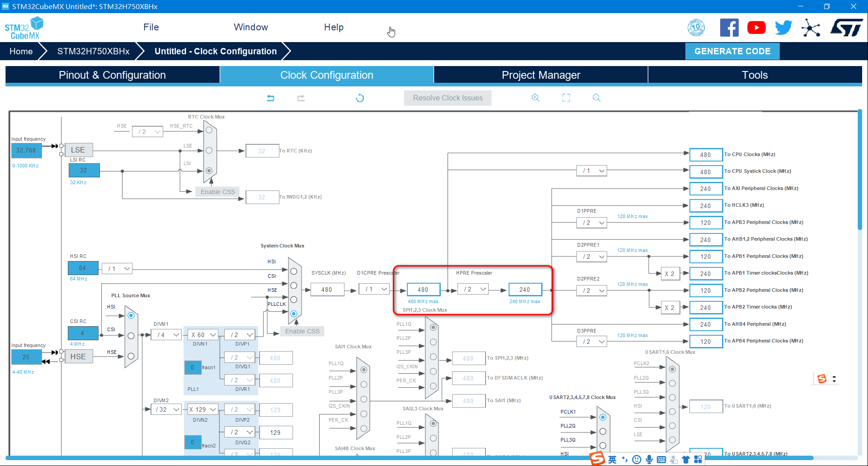
Task: Click the IME toolbox grid icon
Action: 698,460
